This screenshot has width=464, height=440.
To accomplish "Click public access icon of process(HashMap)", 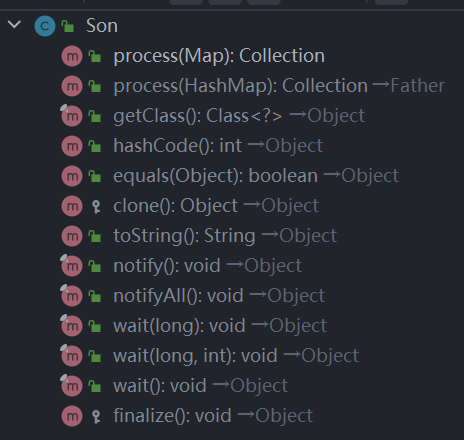I will pyautogui.click(x=95, y=86).
